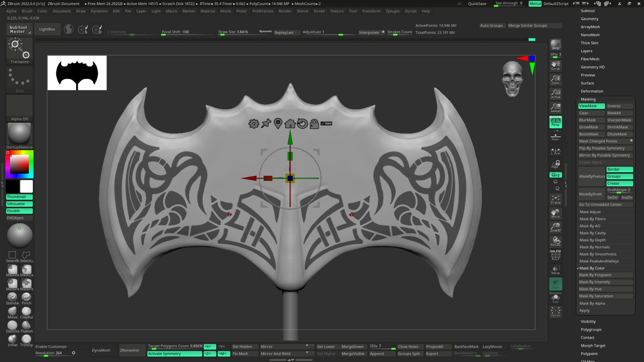Expand the Deformation section
Image resolution: width=644 pixels, height=362 pixels.
[592, 91]
